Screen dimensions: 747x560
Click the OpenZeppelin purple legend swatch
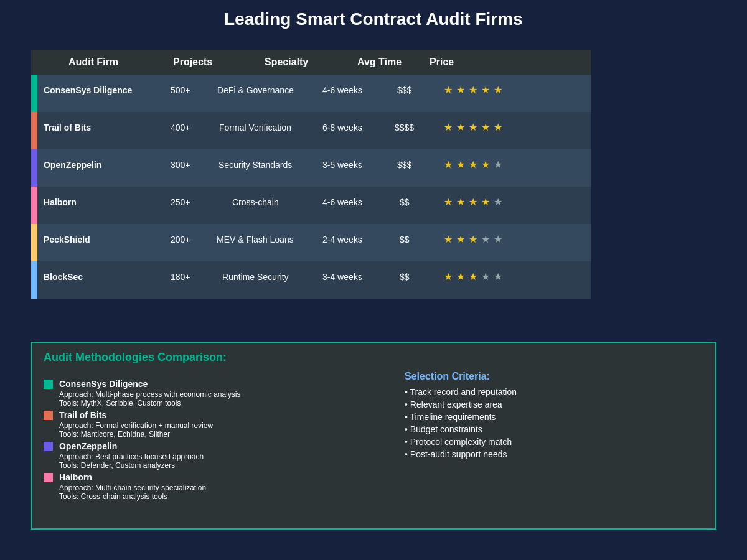tap(48, 446)
